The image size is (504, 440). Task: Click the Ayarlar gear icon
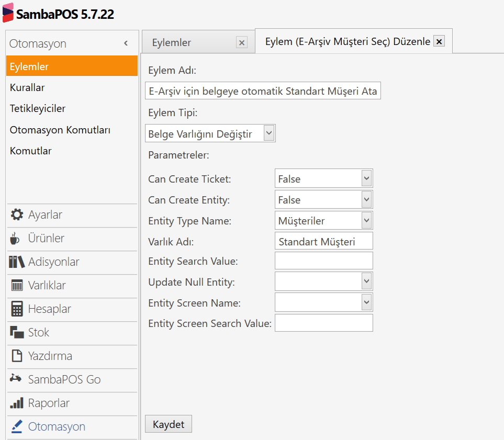pos(17,215)
